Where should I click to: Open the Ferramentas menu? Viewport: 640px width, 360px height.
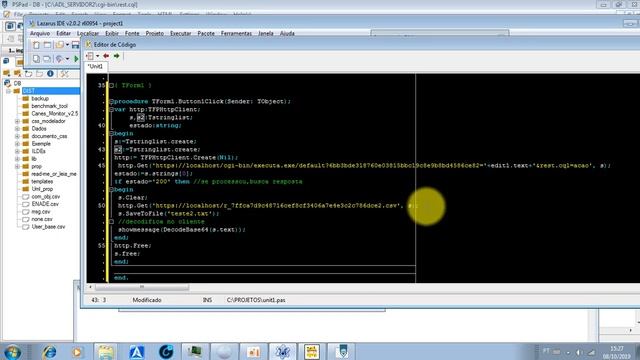click(x=236, y=33)
